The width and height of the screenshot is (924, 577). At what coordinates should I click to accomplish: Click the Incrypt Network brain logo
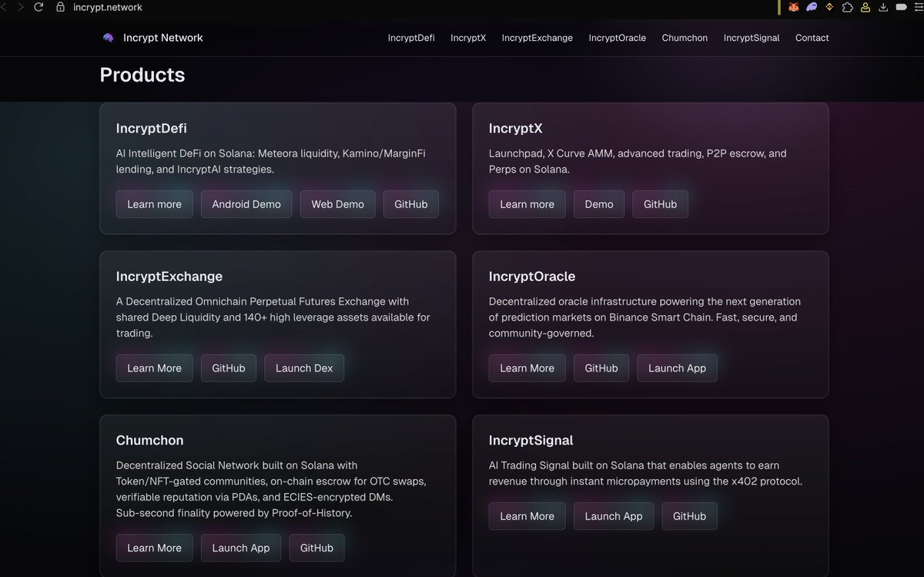pos(108,38)
